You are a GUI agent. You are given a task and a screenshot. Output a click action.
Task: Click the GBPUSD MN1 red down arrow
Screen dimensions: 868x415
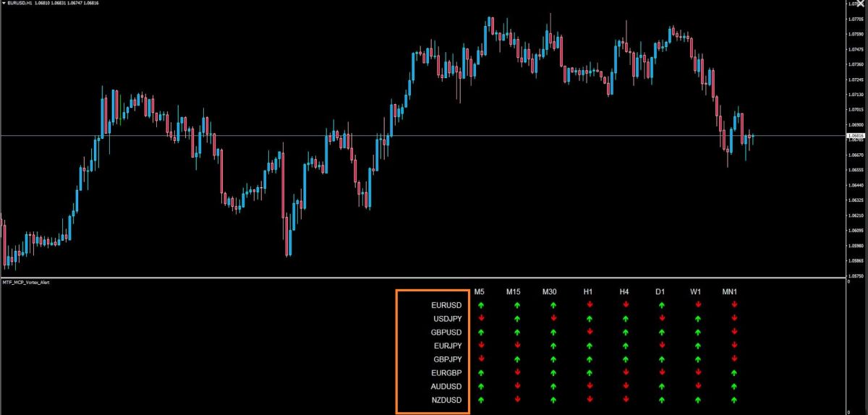[x=734, y=332]
